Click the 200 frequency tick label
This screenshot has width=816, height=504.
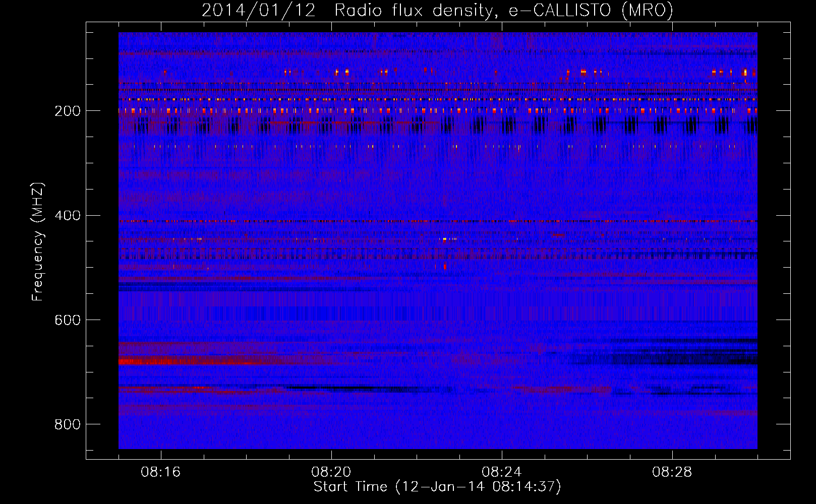[67, 111]
